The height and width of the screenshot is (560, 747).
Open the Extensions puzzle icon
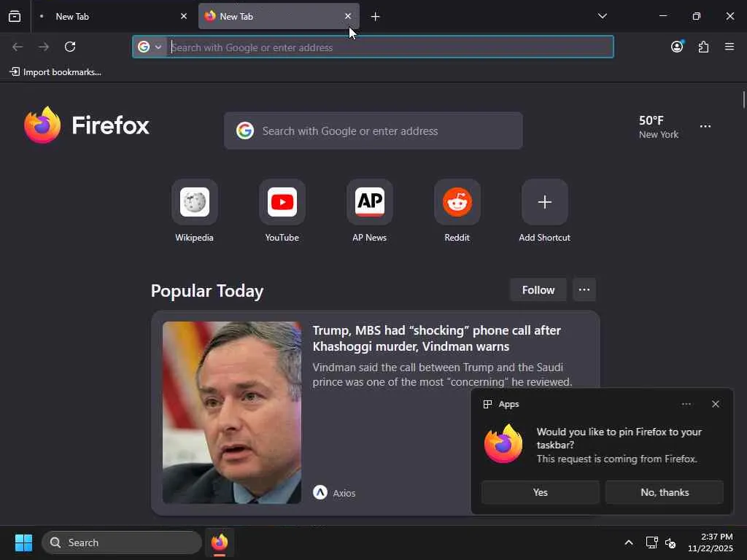click(703, 47)
